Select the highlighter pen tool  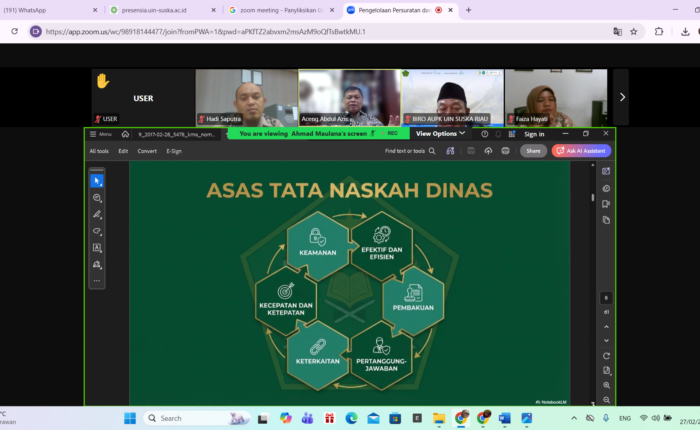(x=97, y=215)
